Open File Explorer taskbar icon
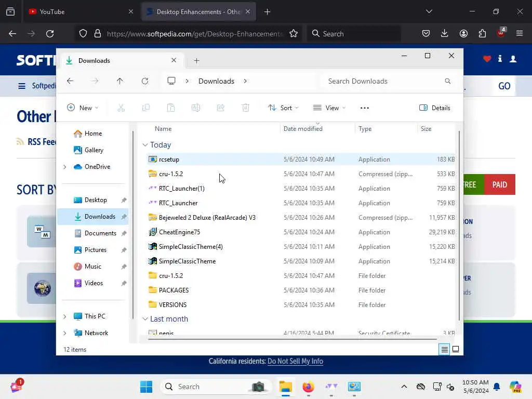Viewport: 532px width, 399px height. coord(285,387)
